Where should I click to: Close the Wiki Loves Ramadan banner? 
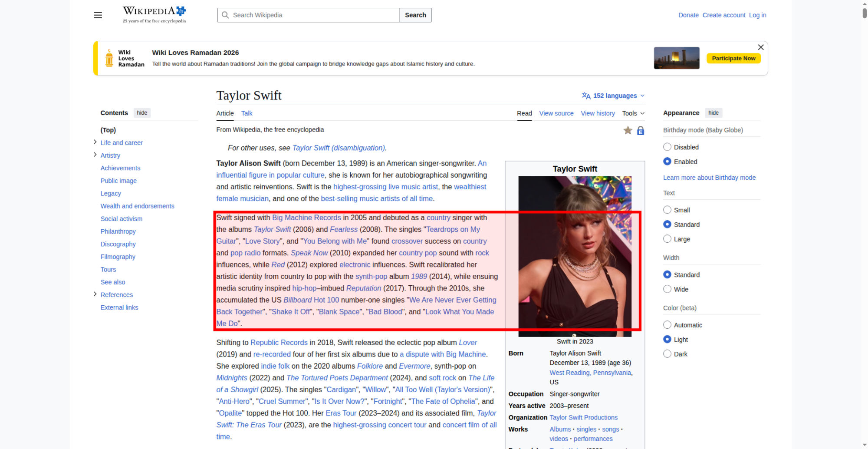tap(760, 47)
